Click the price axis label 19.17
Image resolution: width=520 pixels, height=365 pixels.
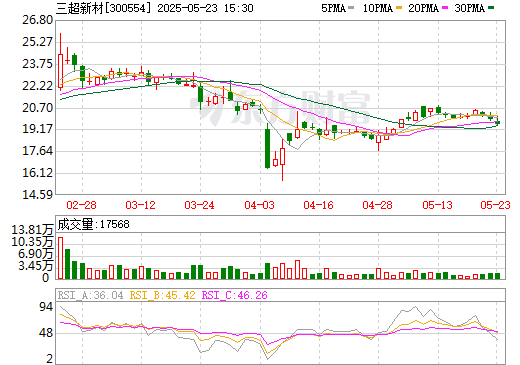(37, 129)
